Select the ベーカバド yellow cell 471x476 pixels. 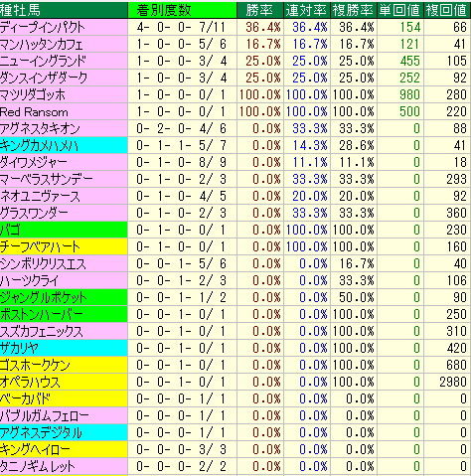tap(64, 398)
